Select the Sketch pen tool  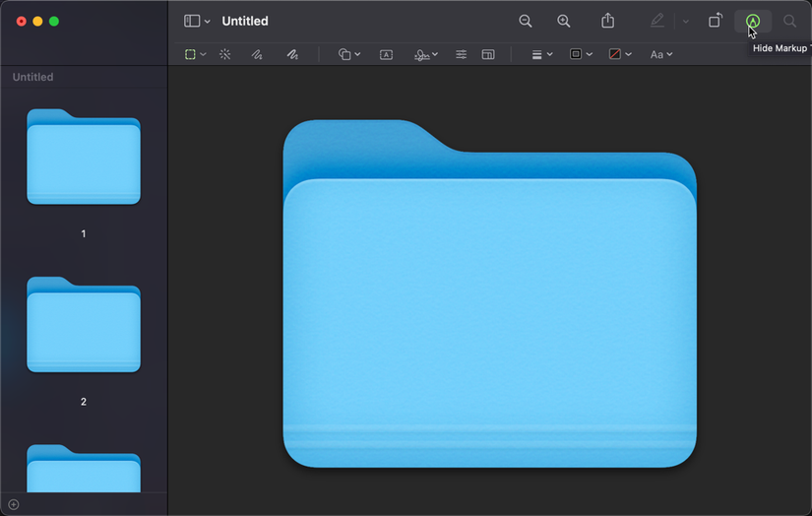[257, 55]
